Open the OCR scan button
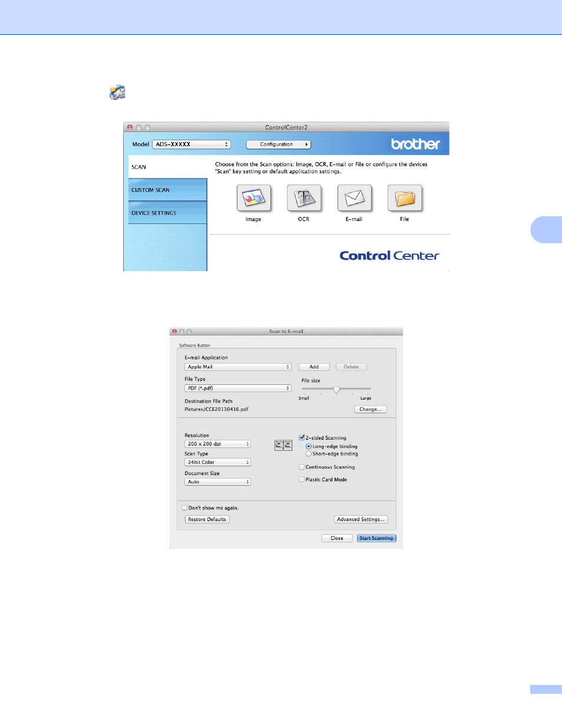 [304, 198]
